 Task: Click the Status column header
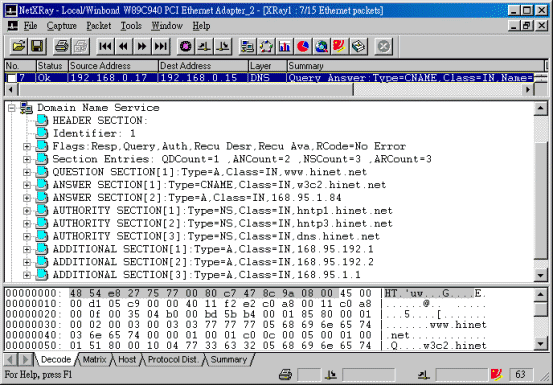click(52, 66)
